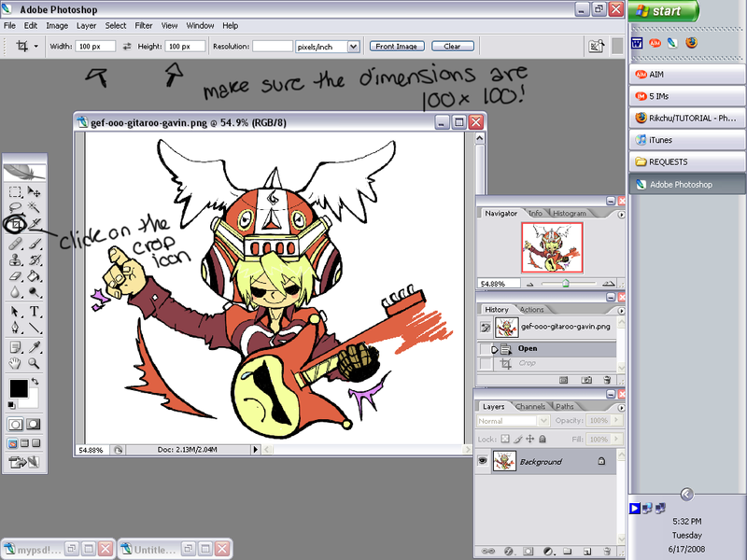Reset default foreground and background colors
The width and height of the screenshot is (747, 560).
pyautogui.click(x=12, y=405)
